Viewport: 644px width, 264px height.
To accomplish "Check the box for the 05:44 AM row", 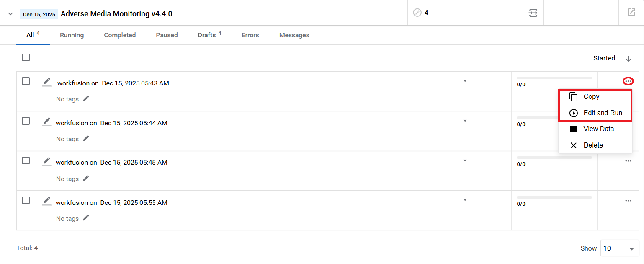I will click(x=26, y=121).
